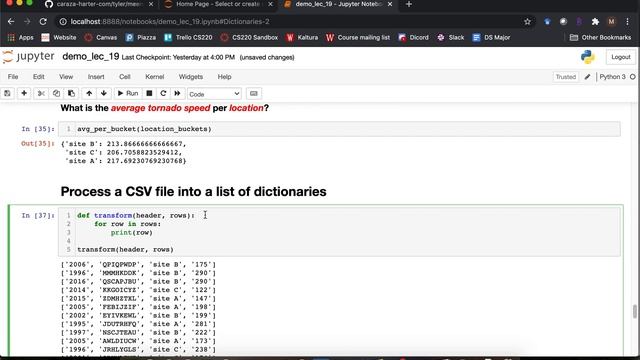Click the Logout button
The height and width of the screenshot is (360, 640).
[x=620, y=57]
